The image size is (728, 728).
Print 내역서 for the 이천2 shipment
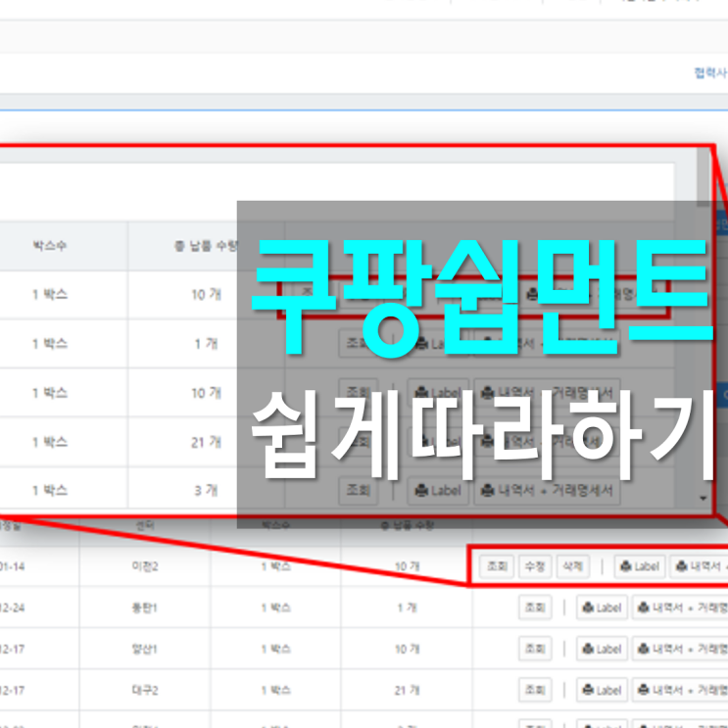coord(699,566)
